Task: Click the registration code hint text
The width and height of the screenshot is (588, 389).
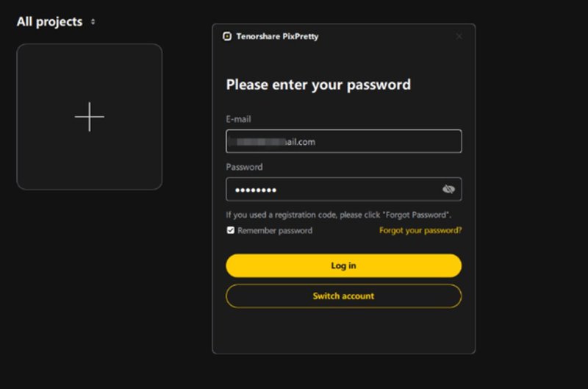Action: coord(339,215)
